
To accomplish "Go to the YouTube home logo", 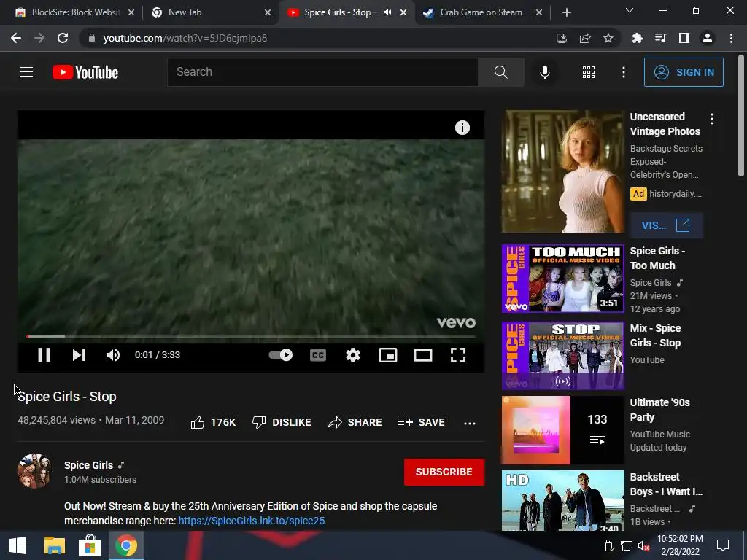I will coord(85,72).
